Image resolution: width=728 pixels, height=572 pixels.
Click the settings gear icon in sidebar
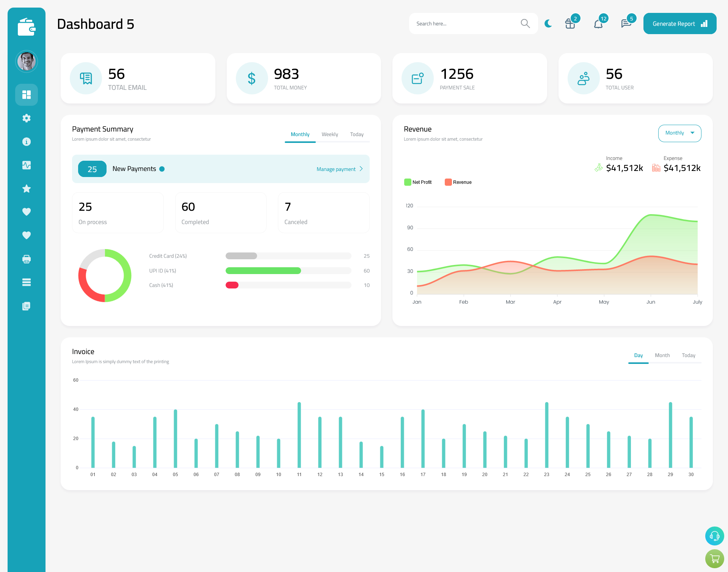pyautogui.click(x=27, y=118)
